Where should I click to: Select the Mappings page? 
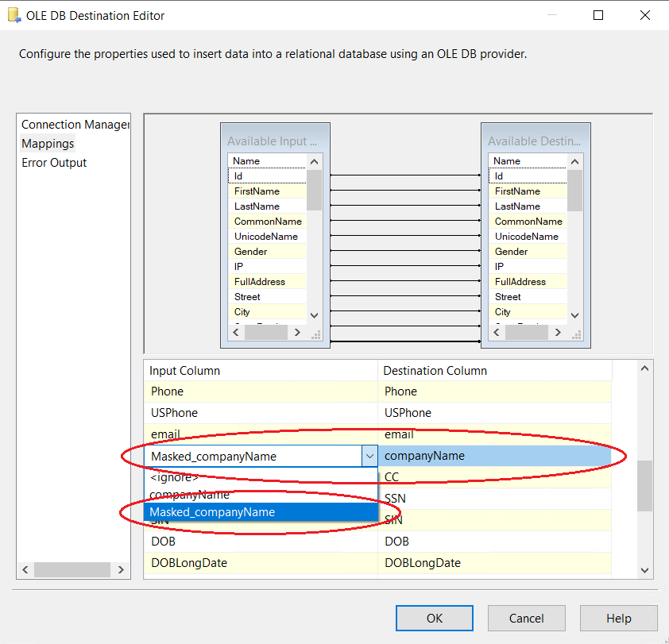(48, 144)
